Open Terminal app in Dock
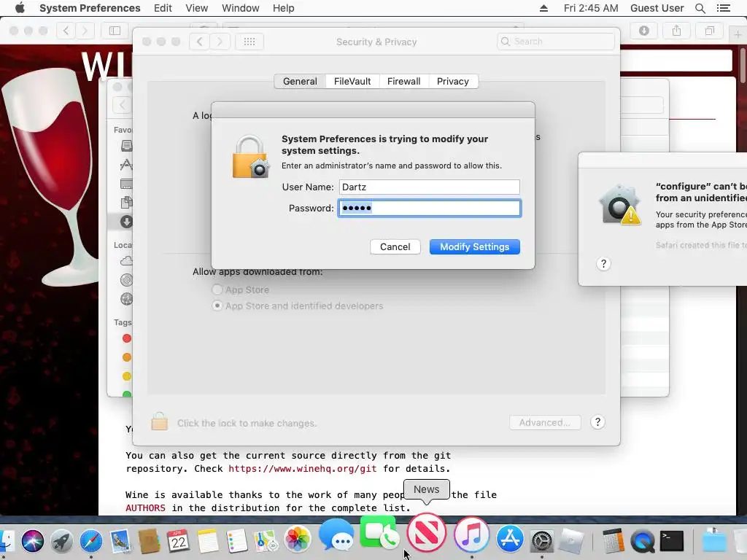Screen dimensions: 747x560 pos(672,541)
